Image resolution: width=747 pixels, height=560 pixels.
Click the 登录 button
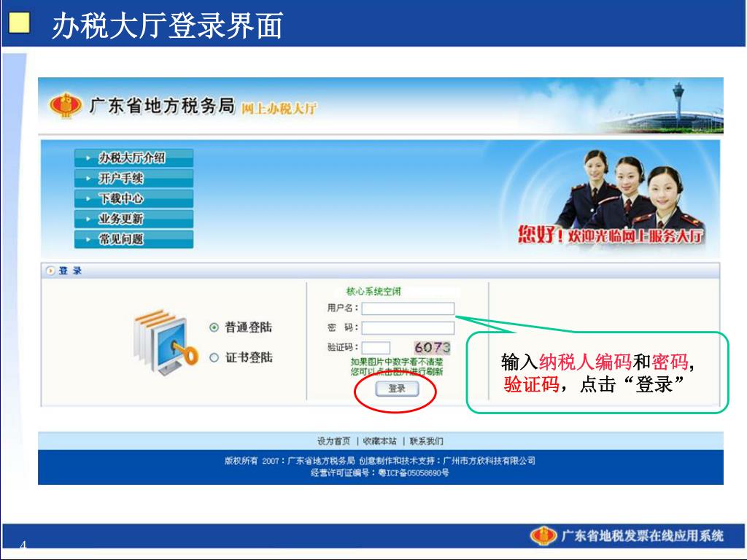(x=397, y=389)
